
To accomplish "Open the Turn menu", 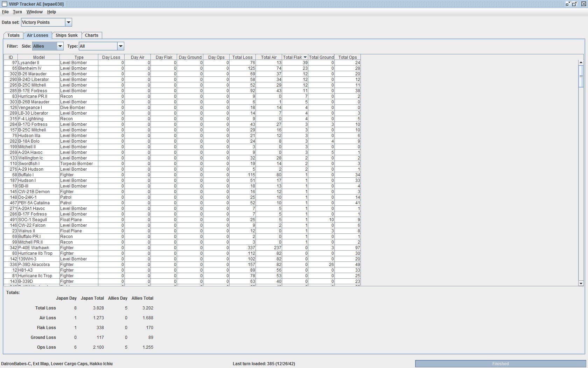I will [17, 12].
